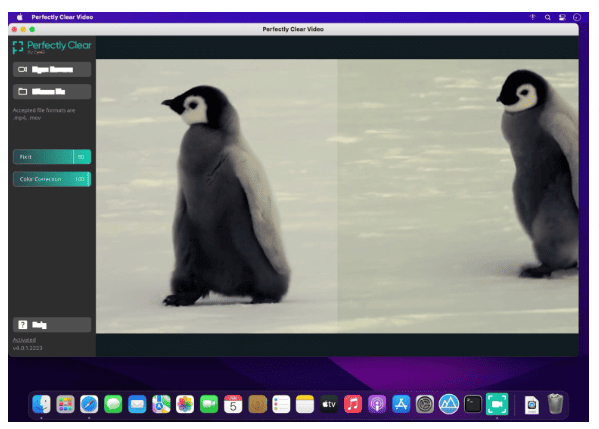
Task: Launch Music from the Dock
Action: pyautogui.click(x=353, y=404)
